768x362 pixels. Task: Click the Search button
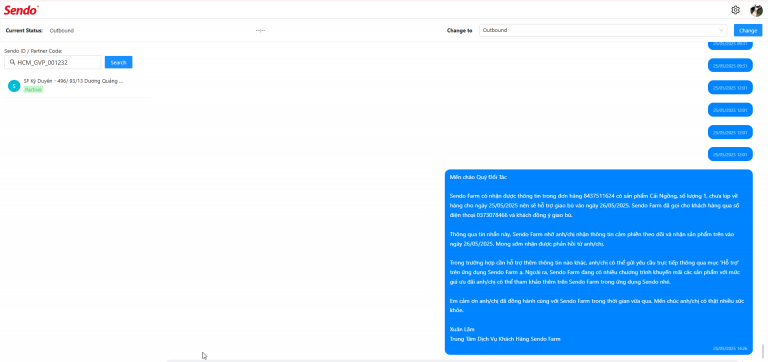[x=119, y=62]
